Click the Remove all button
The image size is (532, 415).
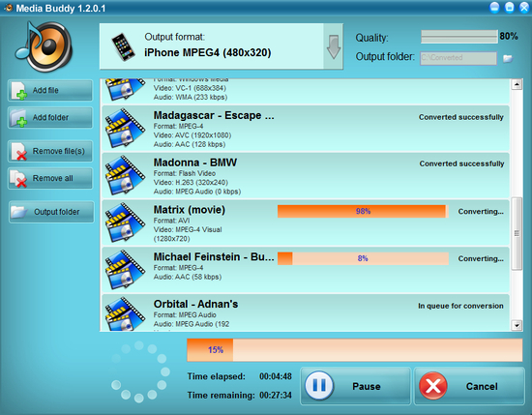(50, 178)
